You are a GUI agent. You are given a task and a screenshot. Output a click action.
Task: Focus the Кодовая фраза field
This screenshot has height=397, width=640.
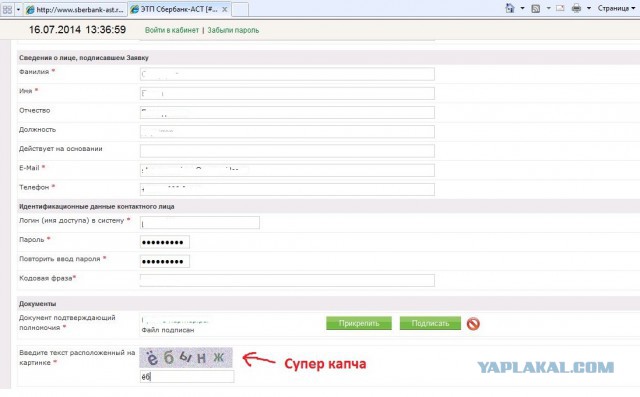287,280
